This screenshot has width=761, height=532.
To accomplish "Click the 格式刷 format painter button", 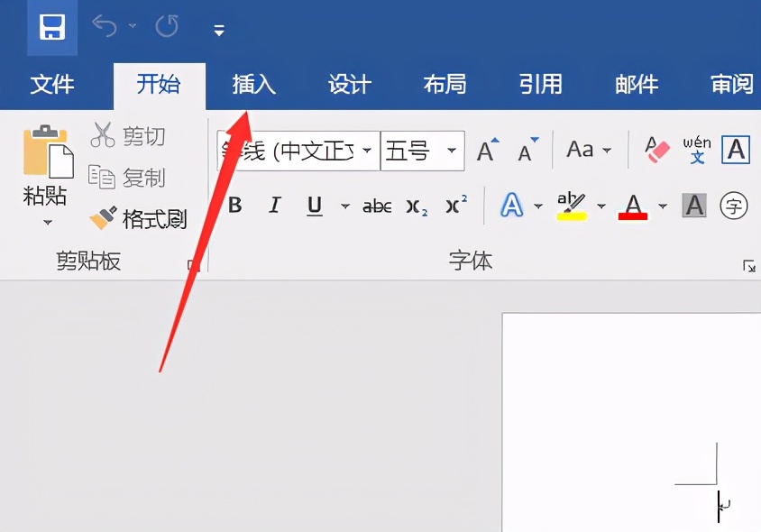I will [139, 219].
